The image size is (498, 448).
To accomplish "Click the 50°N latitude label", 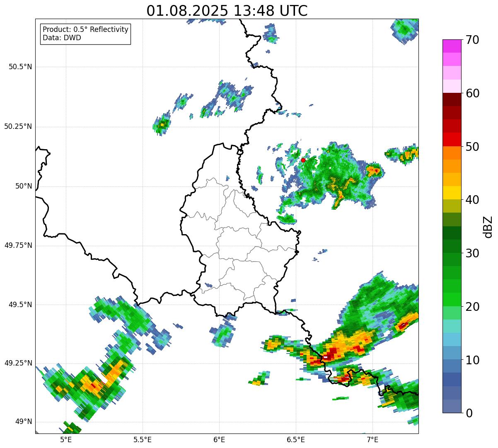I will point(24,186).
